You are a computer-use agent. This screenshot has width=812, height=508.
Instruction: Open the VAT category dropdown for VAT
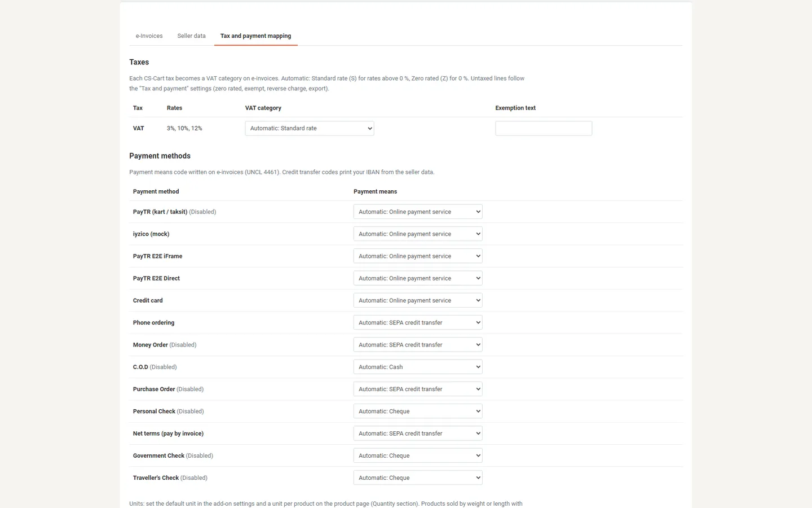(x=310, y=128)
